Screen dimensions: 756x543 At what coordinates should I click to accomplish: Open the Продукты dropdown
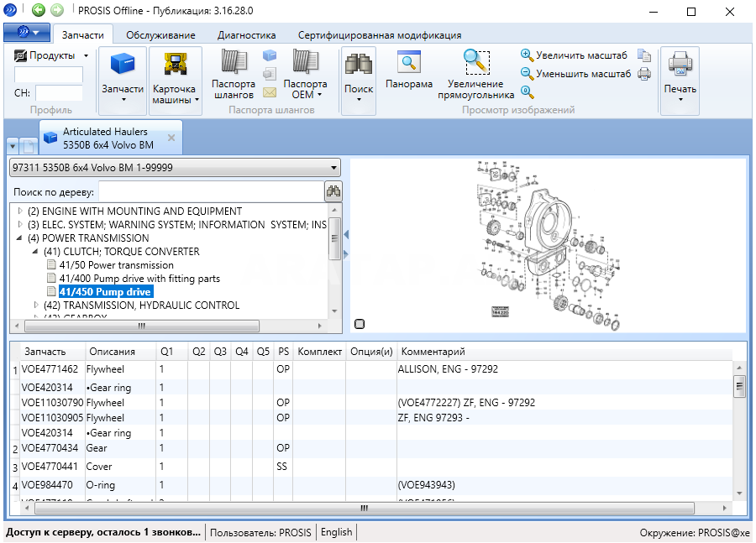point(51,56)
